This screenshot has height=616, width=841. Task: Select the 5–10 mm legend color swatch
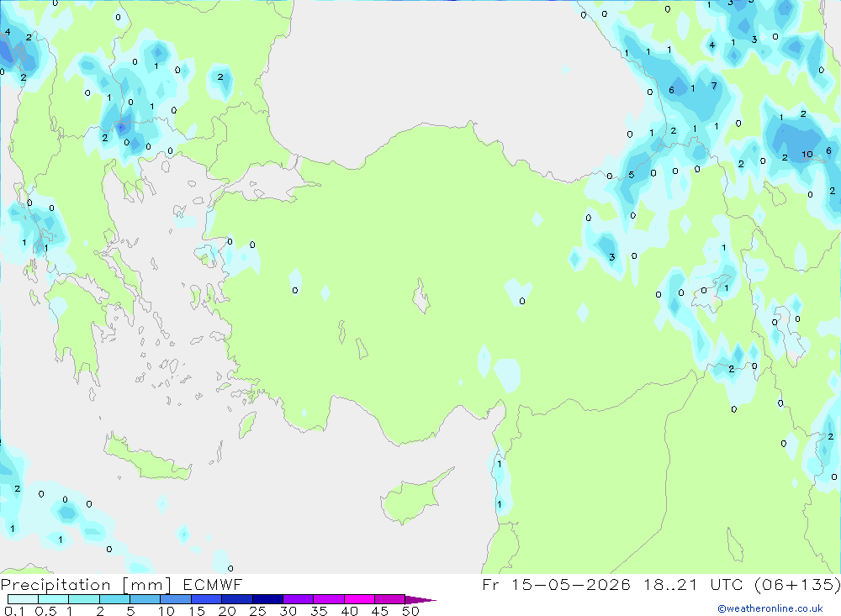pos(145,599)
